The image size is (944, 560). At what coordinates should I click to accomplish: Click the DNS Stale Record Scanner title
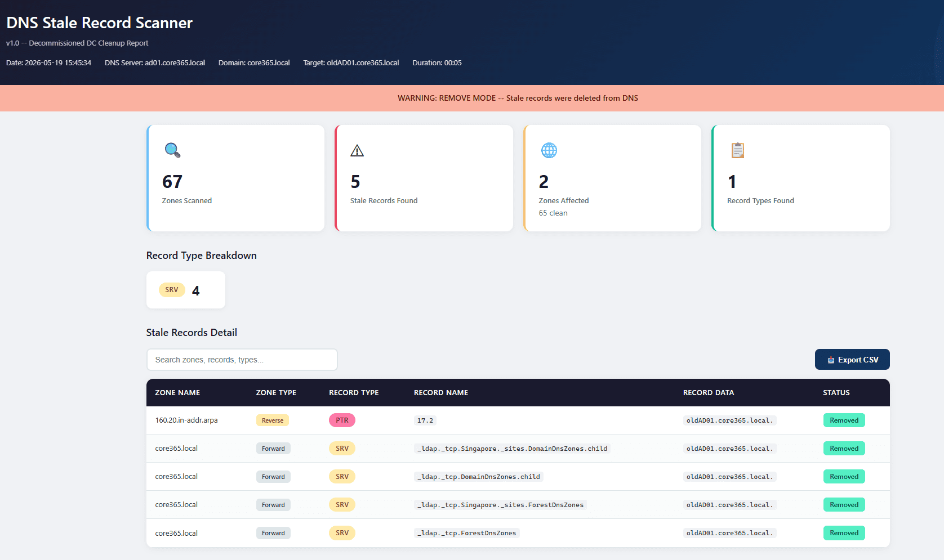99,23
